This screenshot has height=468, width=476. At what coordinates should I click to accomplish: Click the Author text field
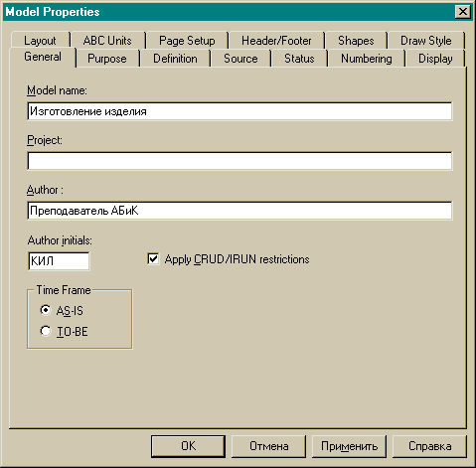pyautogui.click(x=239, y=211)
